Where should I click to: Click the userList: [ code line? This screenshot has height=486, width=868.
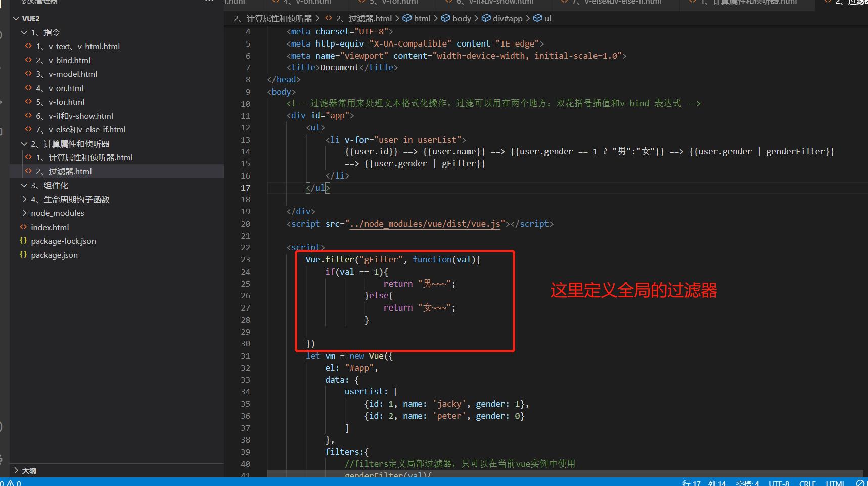pos(371,392)
